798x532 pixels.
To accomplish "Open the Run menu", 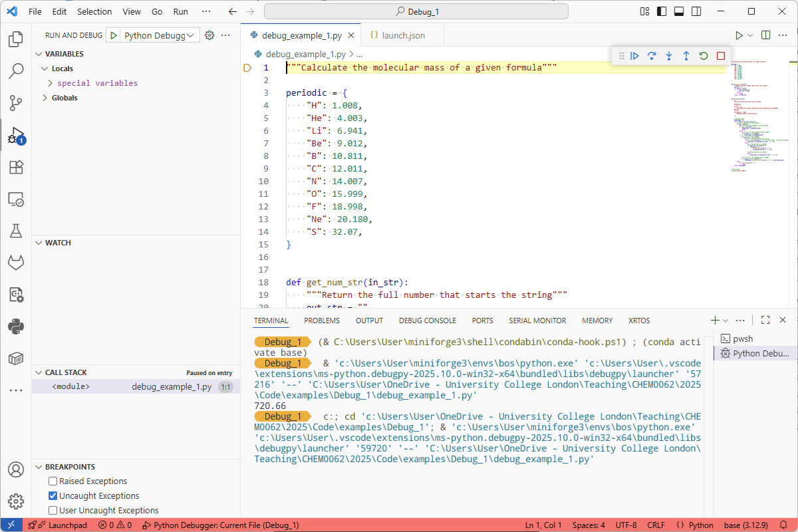I will pos(180,11).
